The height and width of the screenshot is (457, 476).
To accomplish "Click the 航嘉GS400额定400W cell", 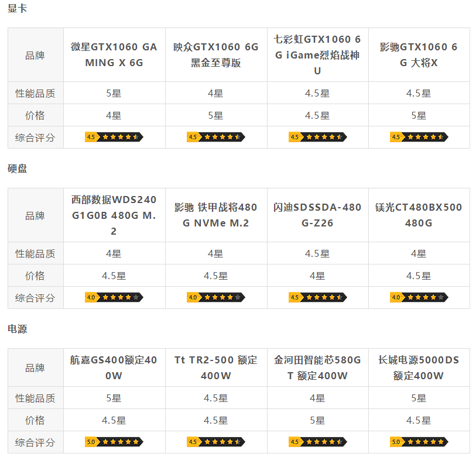I will click(x=114, y=368).
